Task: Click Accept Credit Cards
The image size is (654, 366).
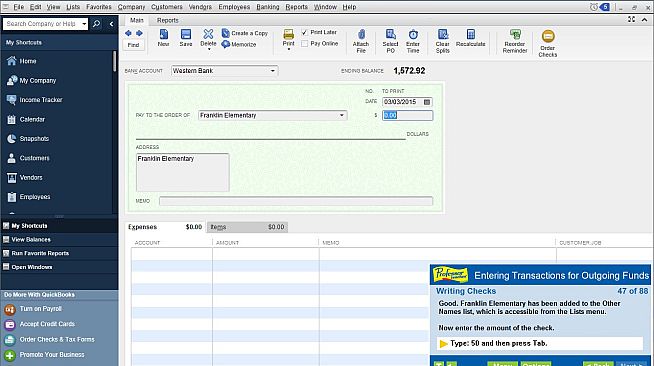Action: pyautogui.click(x=40, y=324)
